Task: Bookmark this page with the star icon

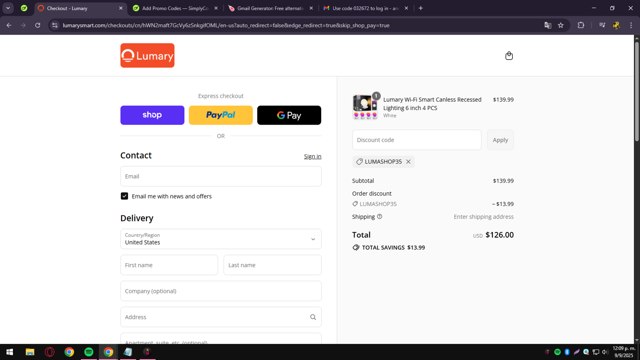Action: click(561, 25)
